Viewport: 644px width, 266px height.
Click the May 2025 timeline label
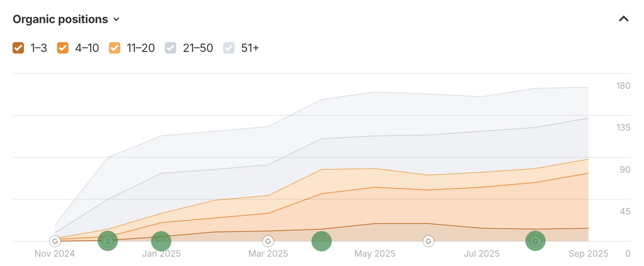coord(375,253)
